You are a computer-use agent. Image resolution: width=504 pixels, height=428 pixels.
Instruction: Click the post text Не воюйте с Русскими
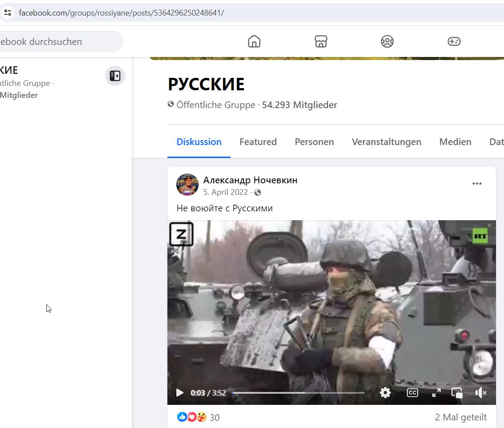(225, 208)
